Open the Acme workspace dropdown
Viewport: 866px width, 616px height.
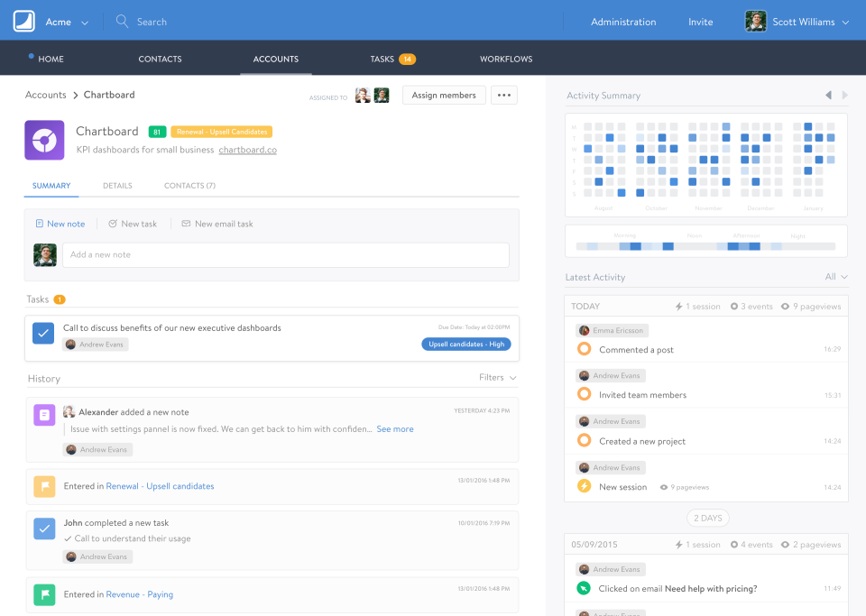click(x=67, y=22)
